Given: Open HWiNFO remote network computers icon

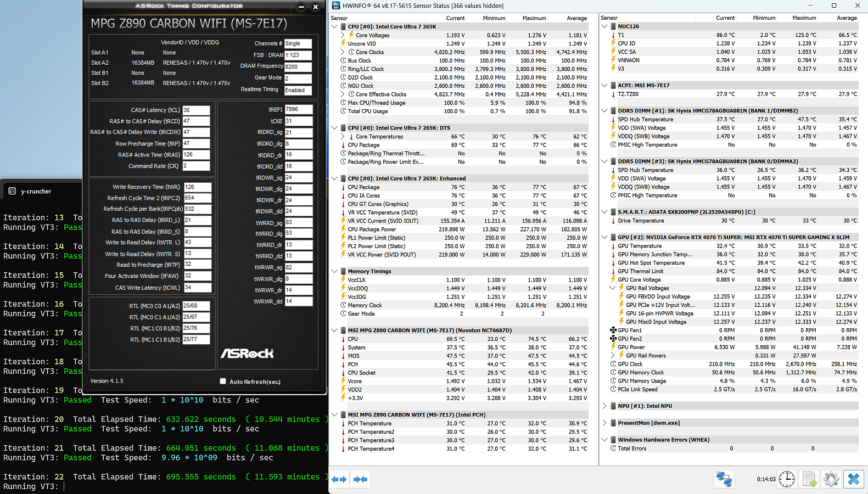Looking at the screenshot, I should [724, 479].
